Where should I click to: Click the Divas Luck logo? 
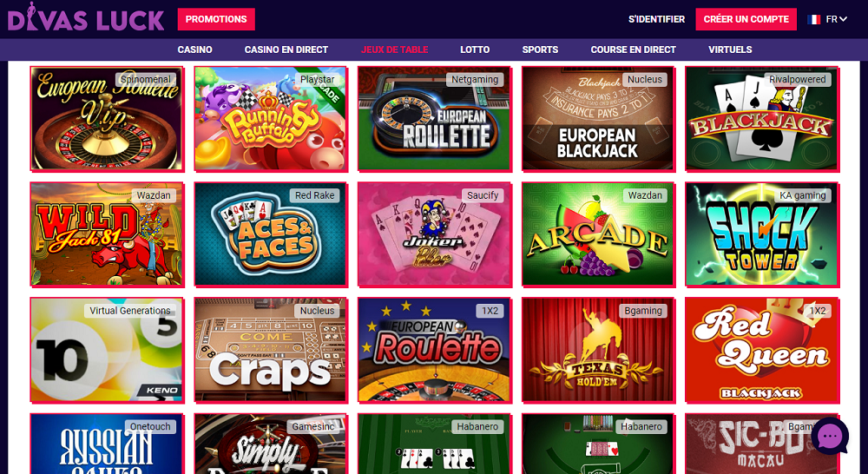86,17
